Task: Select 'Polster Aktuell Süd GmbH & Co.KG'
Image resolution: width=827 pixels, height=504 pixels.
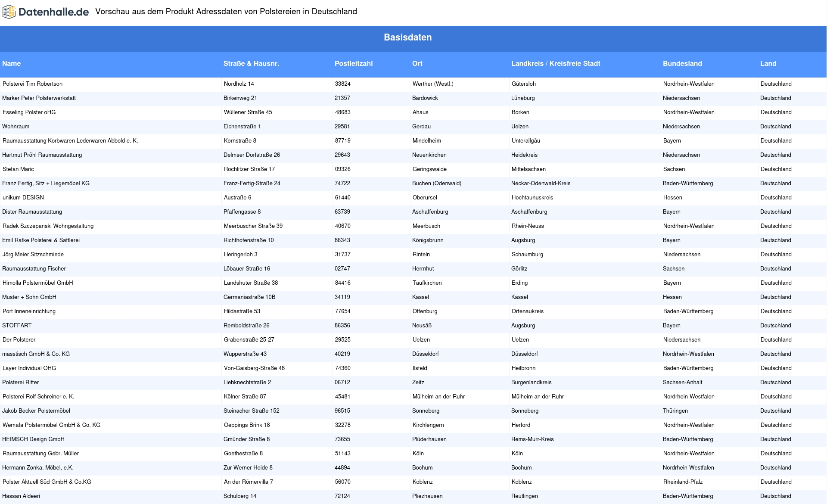Action: coord(47,482)
